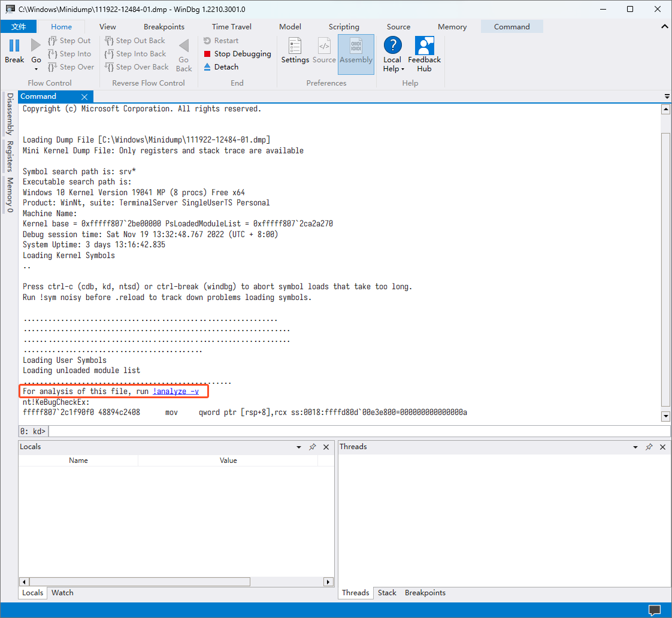Open the debugger Settings icon
The width and height of the screenshot is (672, 618).
coord(295,46)
